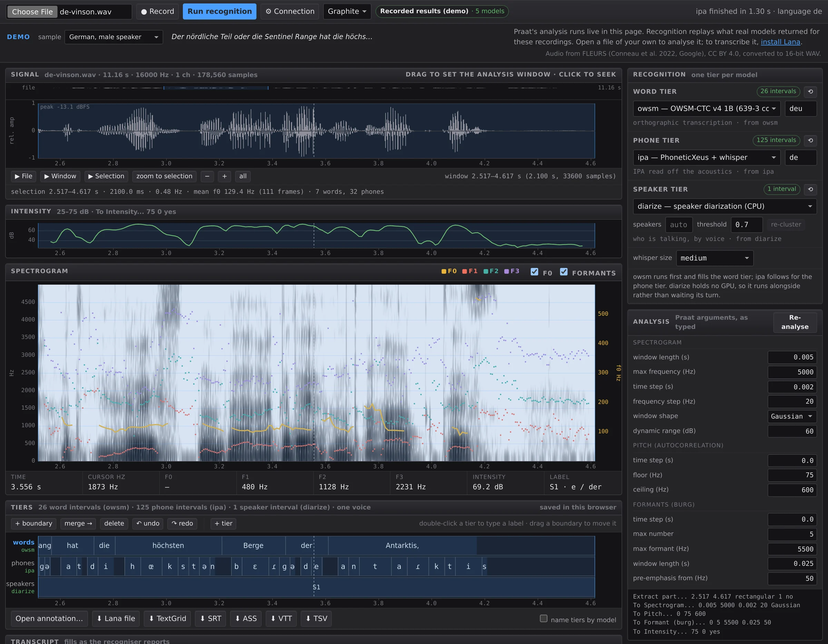The image size is (828, 644).
Task: Open Connection settings with the gear button
Action: coord(290,11)
